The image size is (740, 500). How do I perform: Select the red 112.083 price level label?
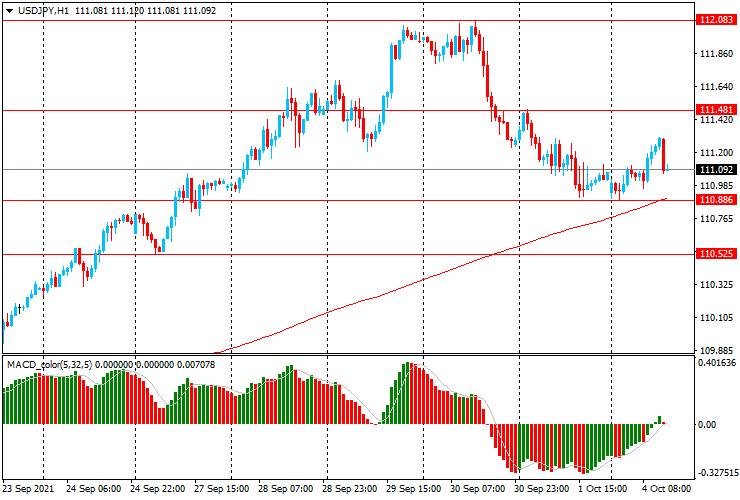(x=716, y=20)
